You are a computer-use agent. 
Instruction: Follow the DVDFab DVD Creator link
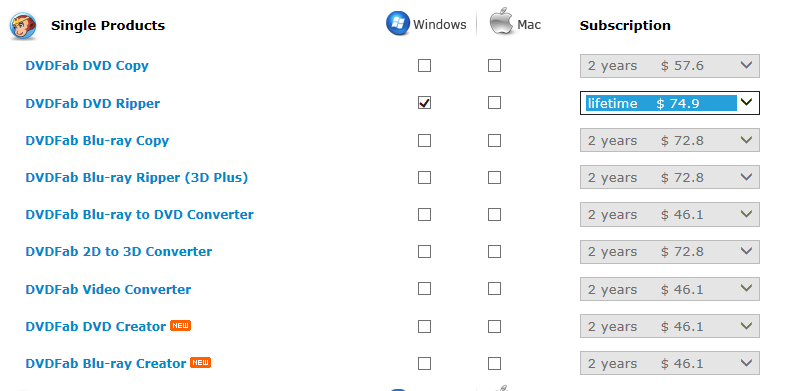96,326
